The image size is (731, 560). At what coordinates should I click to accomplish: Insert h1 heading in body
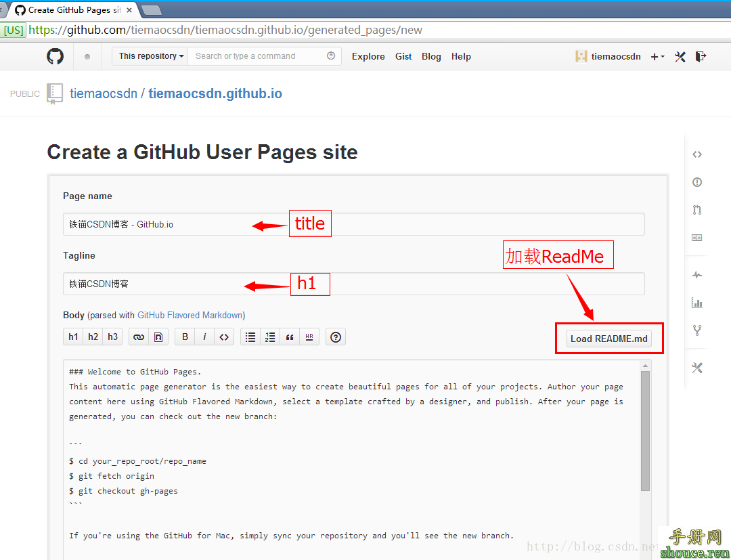[73, 337]
